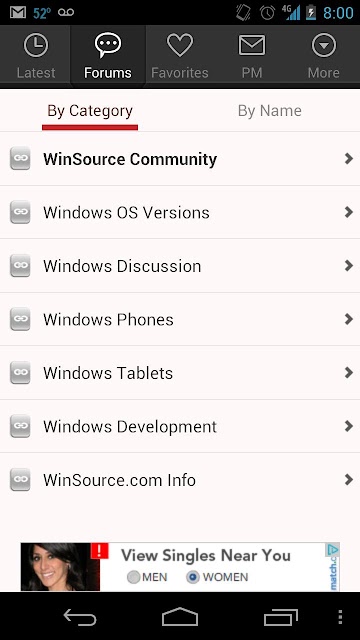Image resolution: width=360 pixels, height=640 pixels.
Task: Tap the Favorites heart icon
Action: tap(180, 45)
